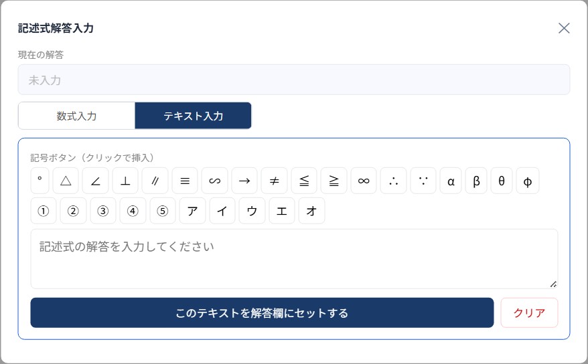
Task: Insert the perpendicular symbol ⊥
Action: (125, 181)
